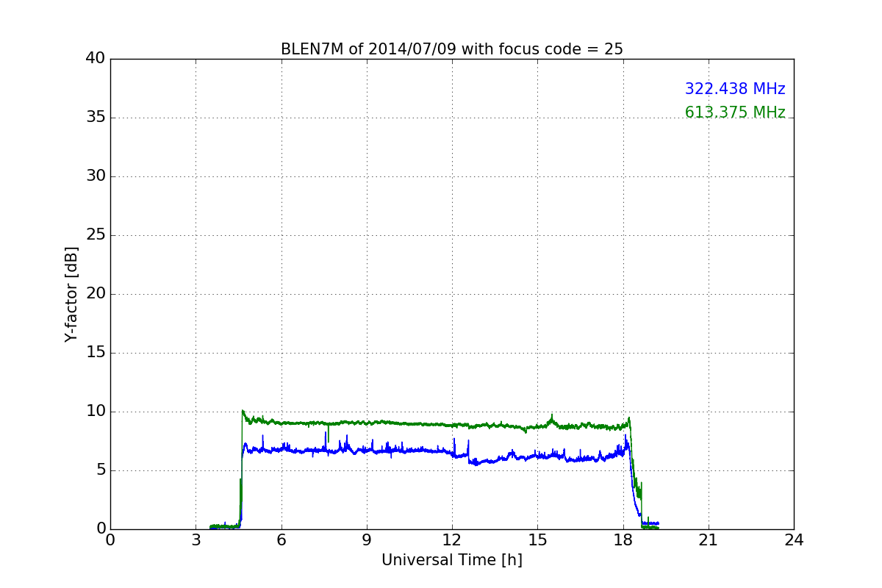Click x-axis tick label '12'
Viewport: 882px width, 588px height.
pos(452,540)
